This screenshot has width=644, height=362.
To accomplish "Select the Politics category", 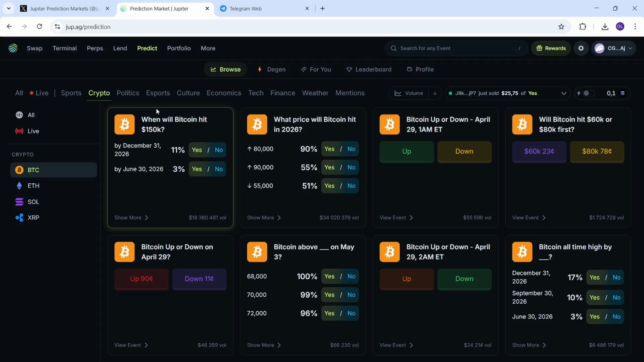I will [128, 93].
